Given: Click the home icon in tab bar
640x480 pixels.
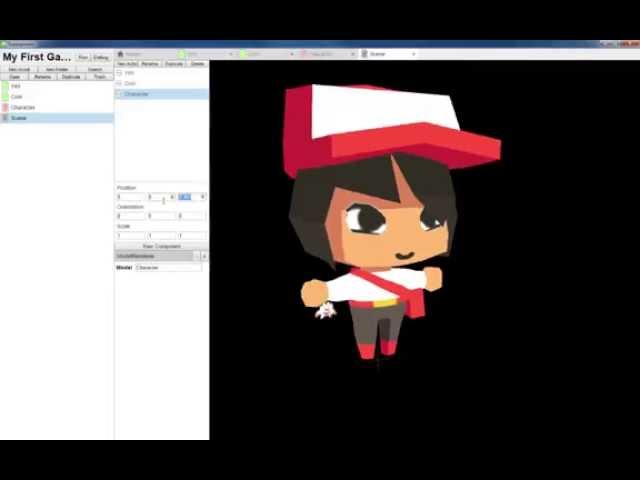Looking at the screenshot, I should 120,54.
